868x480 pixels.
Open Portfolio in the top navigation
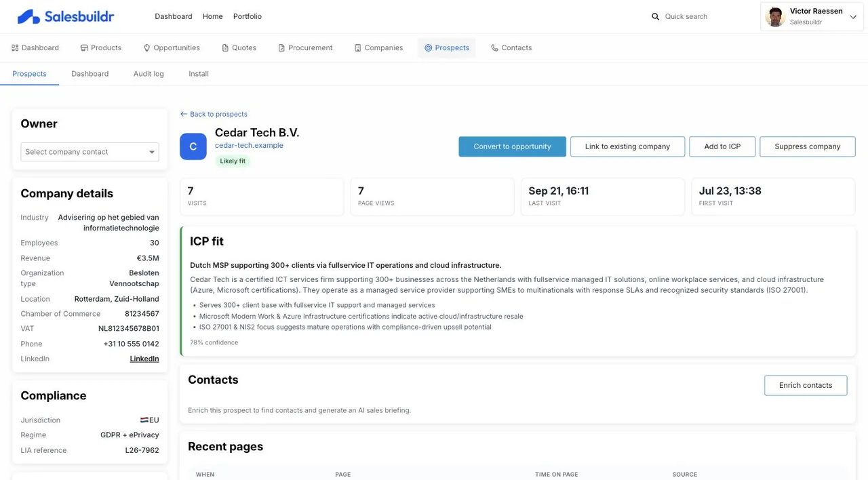(248, 16)
